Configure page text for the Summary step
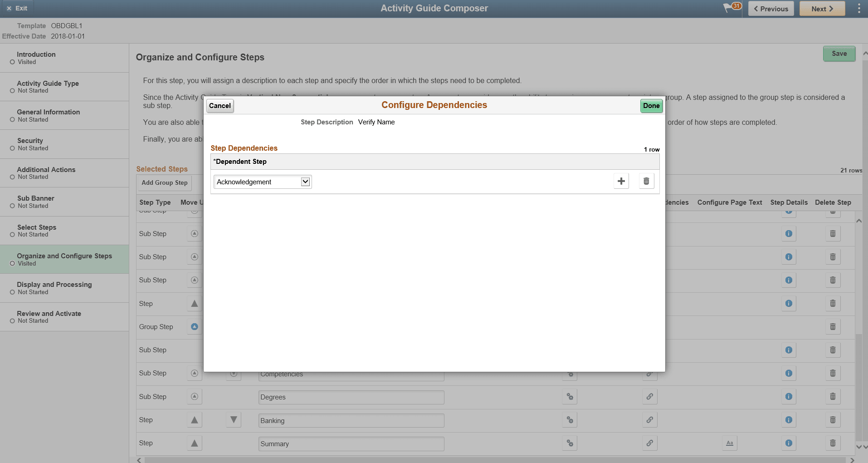The height and width of the screenshot is (463, 868). click(x=729, y=443)
